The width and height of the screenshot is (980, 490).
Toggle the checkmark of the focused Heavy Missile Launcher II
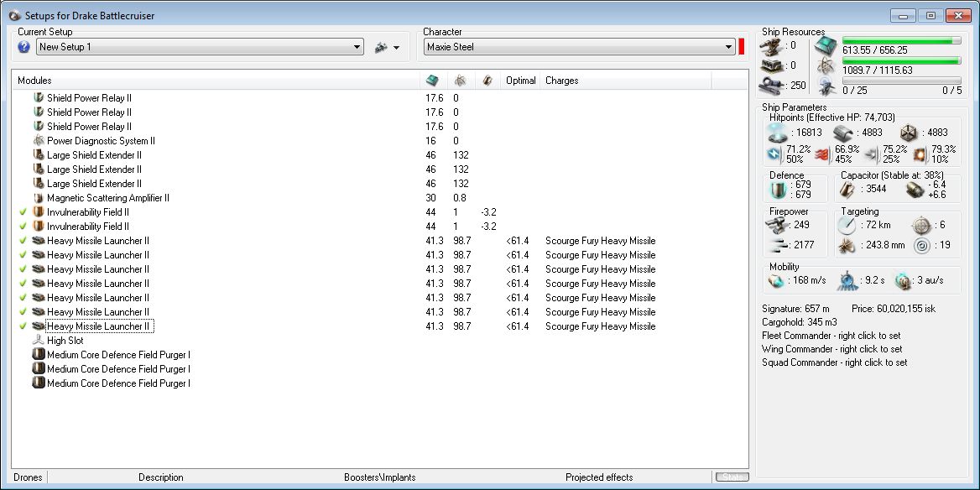pyautogui.click(x=23, y=326)
